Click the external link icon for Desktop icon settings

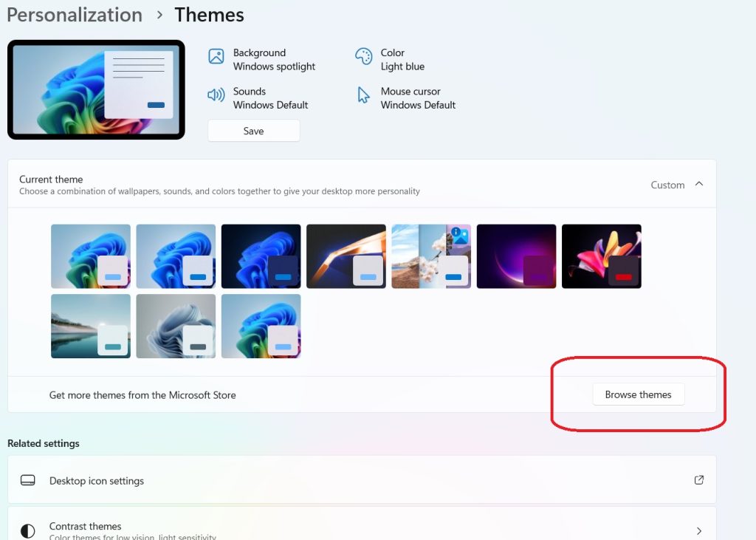[698, 480]
